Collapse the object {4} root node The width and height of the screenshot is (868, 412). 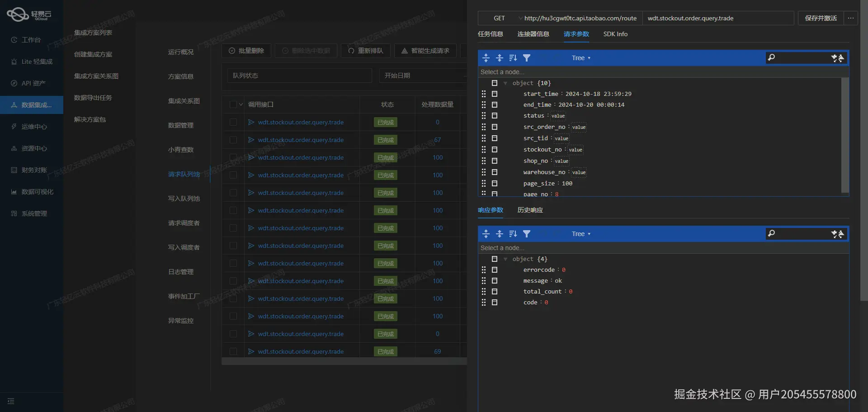click(505, 259)
